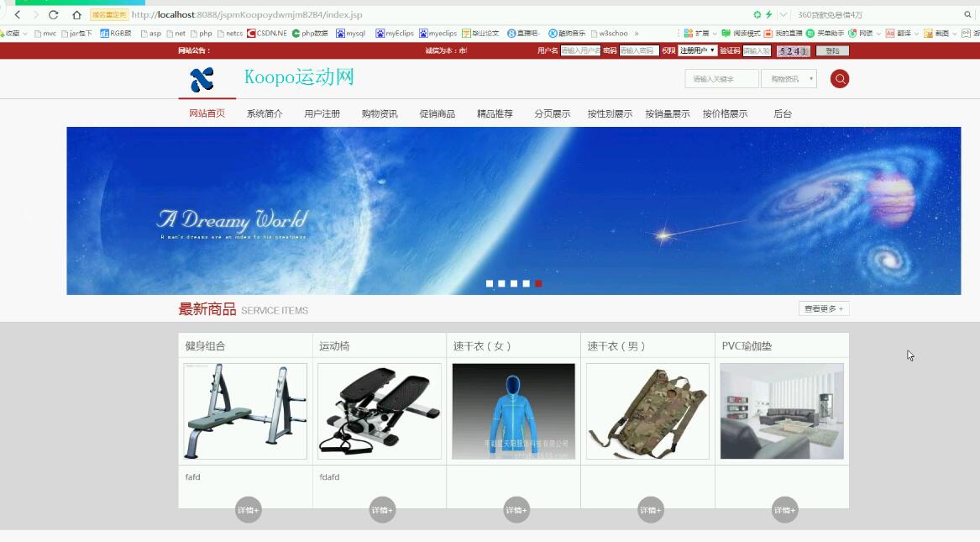Screen dimensions: 980x542
Task: Open the mvc bookmark folder
Action: pos(45,33)
